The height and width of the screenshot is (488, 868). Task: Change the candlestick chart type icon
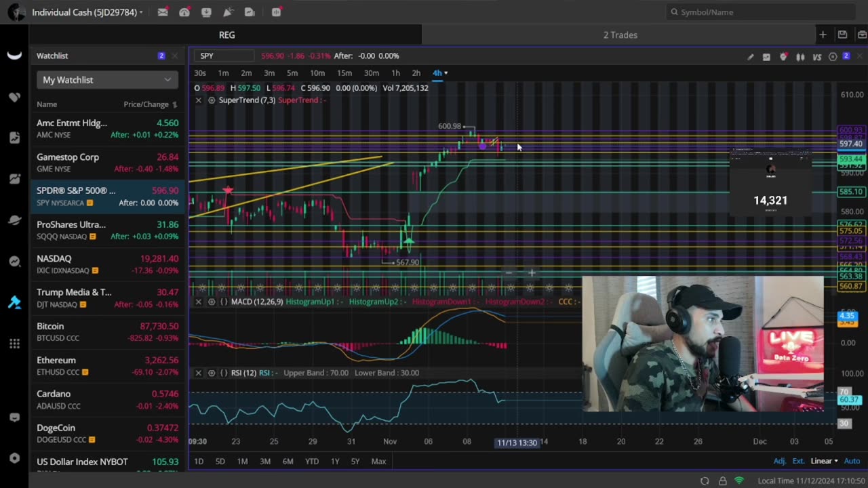[x=800, y=57]
